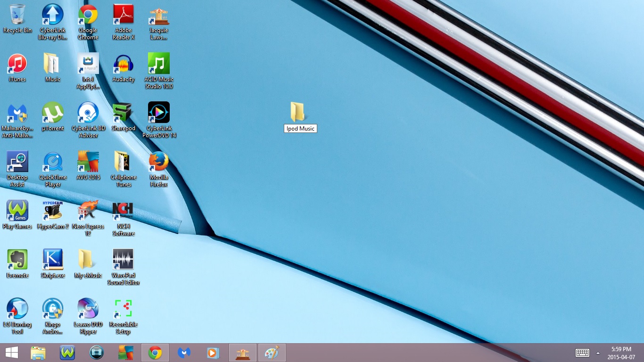Select the HyperCam 2 icon
The height and width of the screenshot is (362, 644).
[x=53, y=215]
